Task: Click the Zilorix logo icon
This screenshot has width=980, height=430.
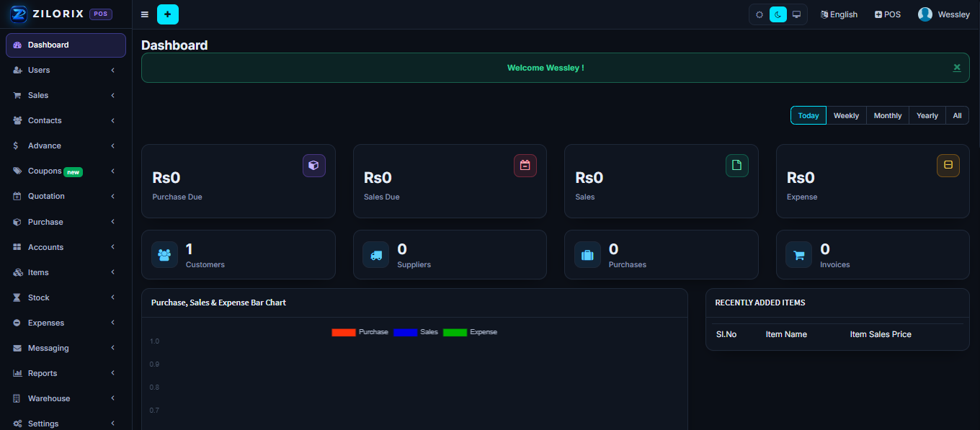Action: (19, 14)
